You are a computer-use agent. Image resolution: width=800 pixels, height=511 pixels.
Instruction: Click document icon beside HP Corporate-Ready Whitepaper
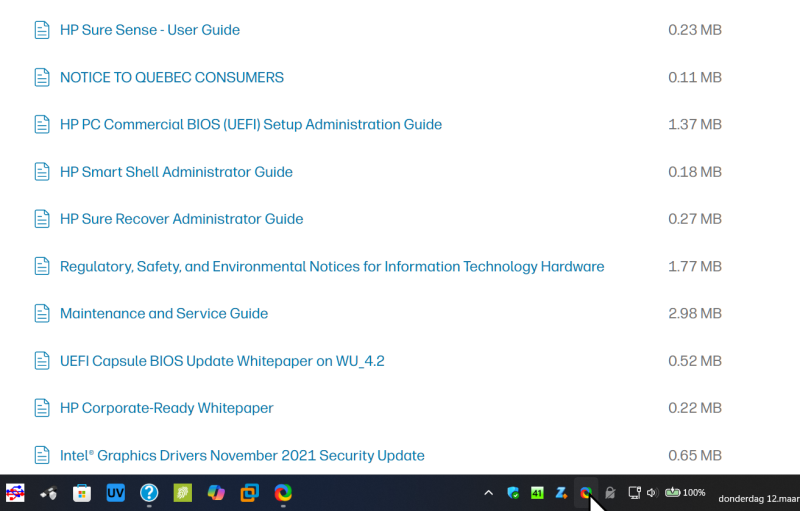[42, 408]
